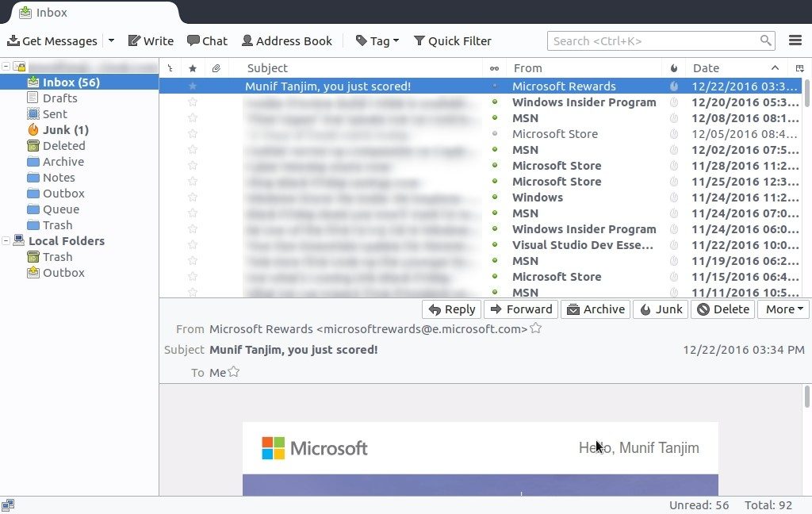Write a new message
The image size is (812, 514).
point(151,41)
